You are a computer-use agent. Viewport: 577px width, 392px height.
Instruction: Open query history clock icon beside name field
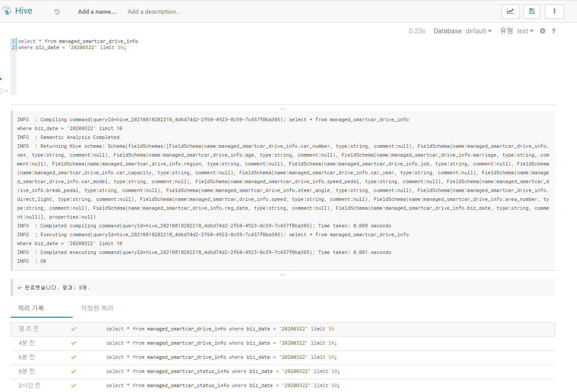tap(57, 12)
